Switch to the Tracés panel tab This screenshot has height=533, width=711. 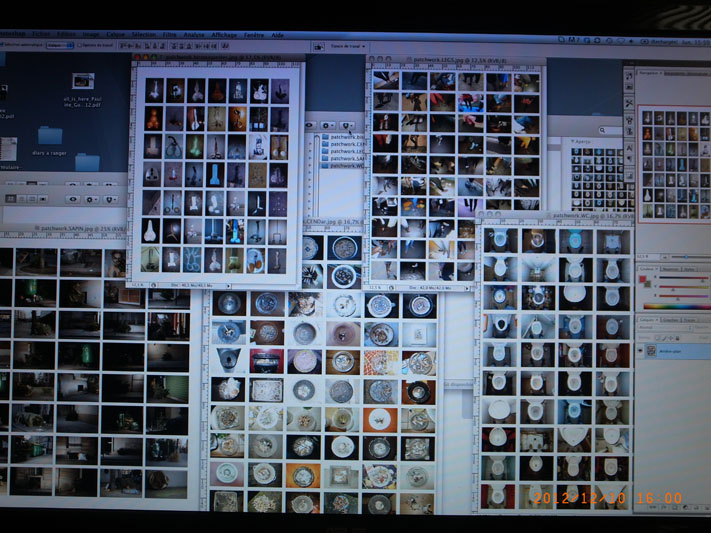[690, 320]
